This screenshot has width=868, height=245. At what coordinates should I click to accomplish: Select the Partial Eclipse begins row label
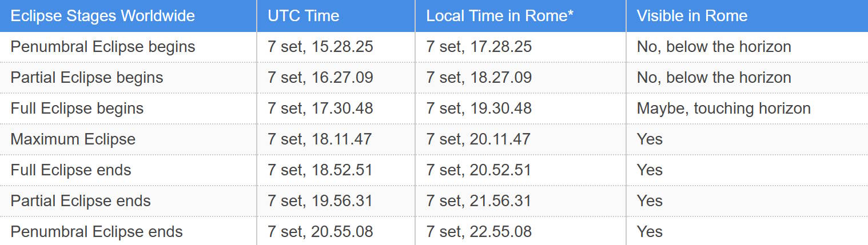[x=87, y=78]
